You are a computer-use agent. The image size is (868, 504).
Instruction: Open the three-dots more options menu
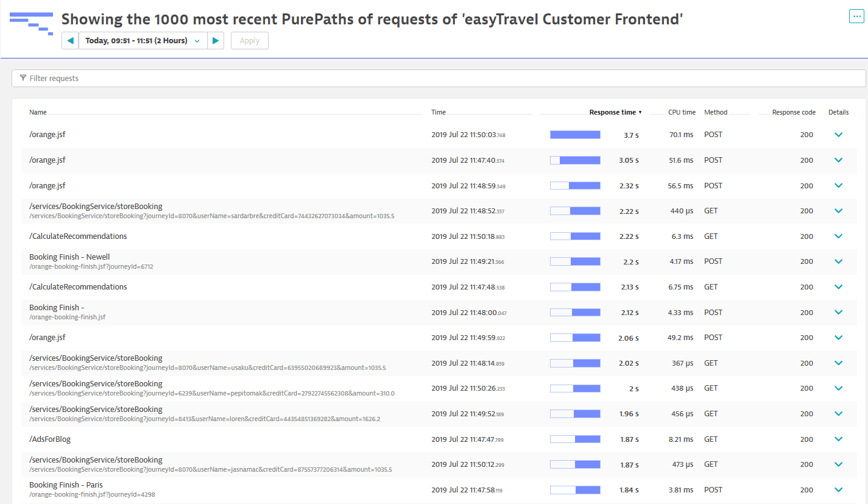pos(856,16)
